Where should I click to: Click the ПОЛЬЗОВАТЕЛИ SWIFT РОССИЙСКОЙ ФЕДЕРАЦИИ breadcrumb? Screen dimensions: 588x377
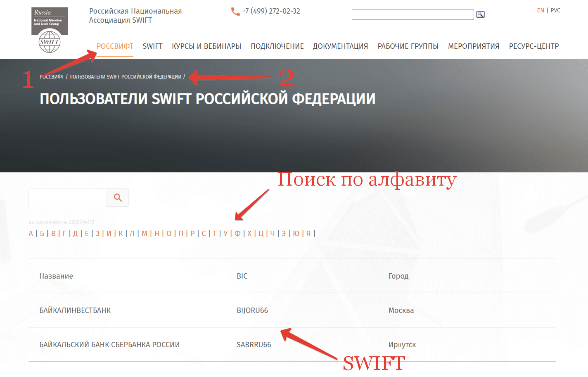click(x=126, y=77)
